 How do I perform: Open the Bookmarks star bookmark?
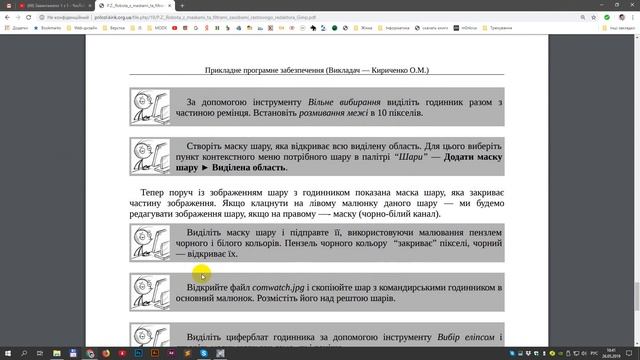(x=47, y=28)
